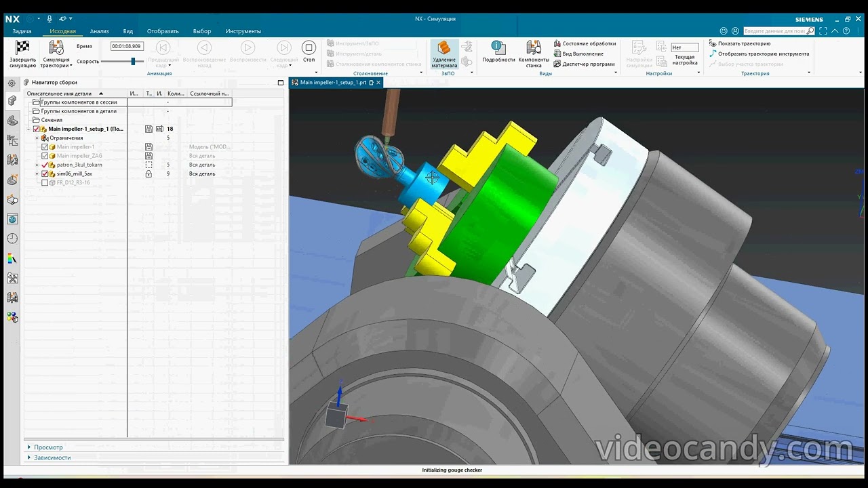Image resolution: width=868 pixels, height=488 pixels.
Task: Open the globe web browser sidebar icon
Action: pyautogui.click(x=12, y=219)
